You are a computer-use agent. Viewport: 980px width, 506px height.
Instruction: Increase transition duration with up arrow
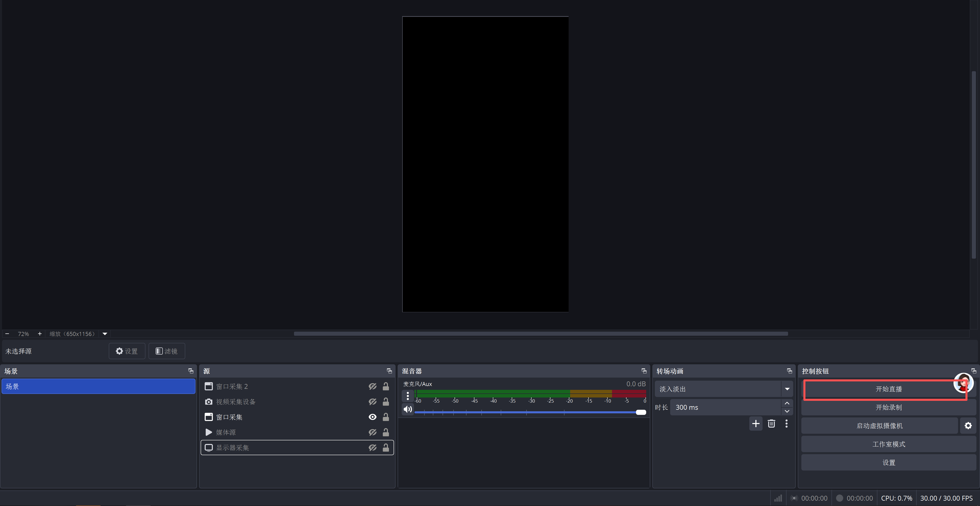tap(787, 403)
